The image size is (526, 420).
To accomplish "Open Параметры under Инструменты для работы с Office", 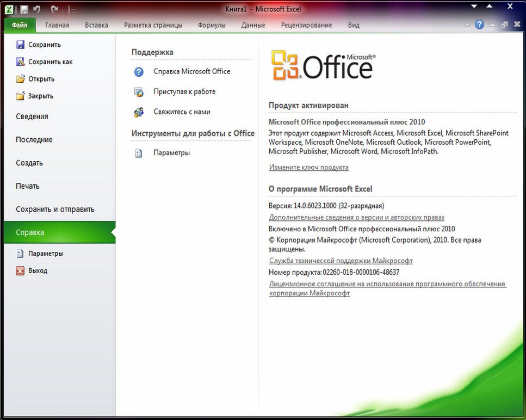I will pyautogui.click(x=171, y=153).
